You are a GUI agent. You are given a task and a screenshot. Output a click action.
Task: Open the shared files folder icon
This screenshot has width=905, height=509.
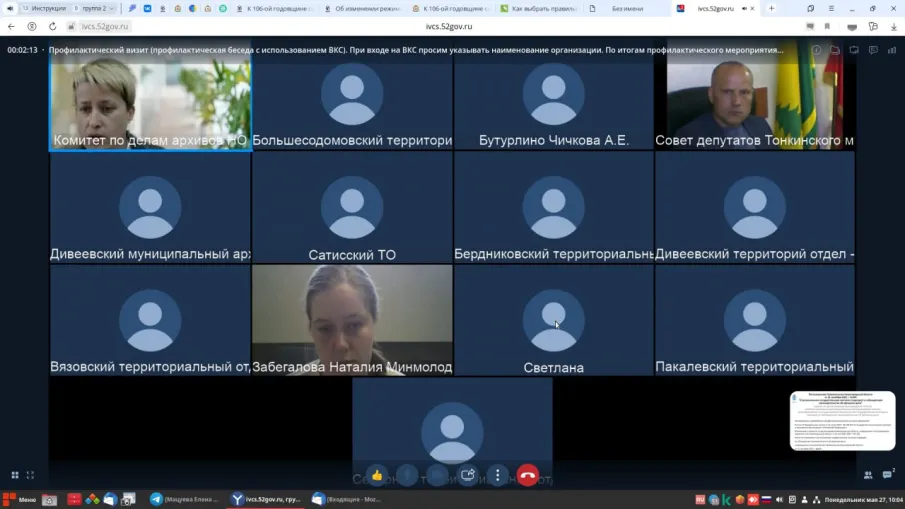(835, 50)
